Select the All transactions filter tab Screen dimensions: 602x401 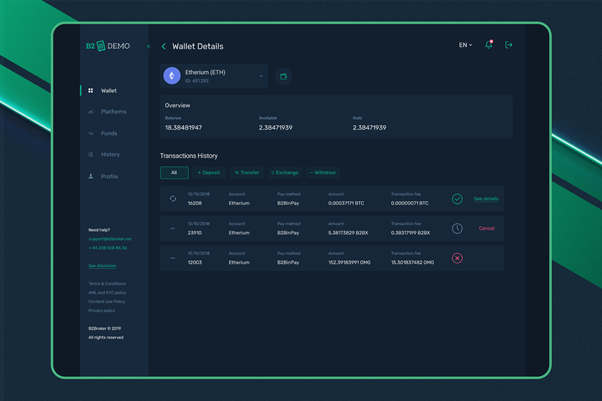point(174,173)
